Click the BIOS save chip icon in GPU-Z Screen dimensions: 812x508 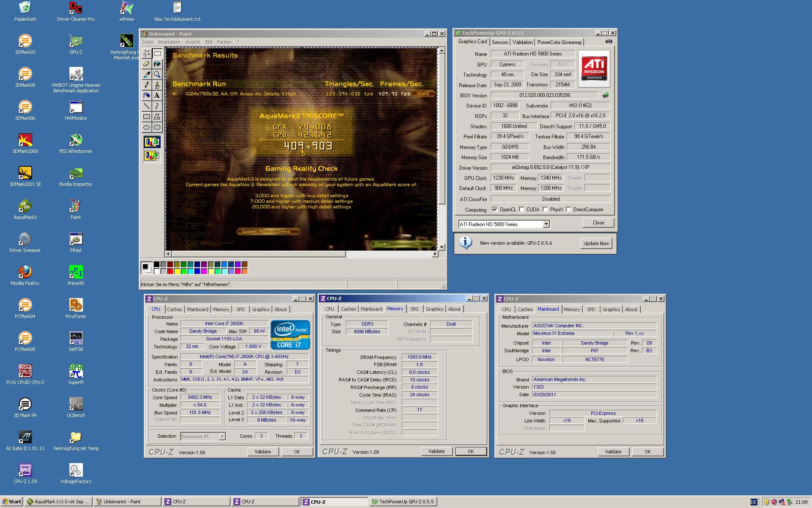(x=606, y=95)
